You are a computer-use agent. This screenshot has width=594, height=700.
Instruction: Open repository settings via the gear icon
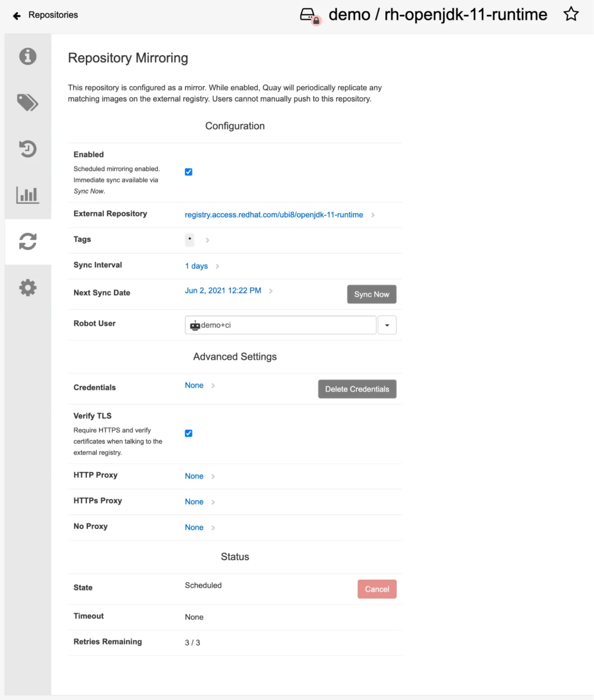[27, 287]
